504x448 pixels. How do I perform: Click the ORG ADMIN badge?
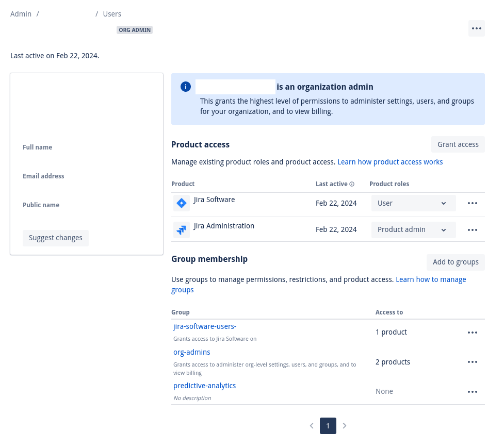[135, 30]
